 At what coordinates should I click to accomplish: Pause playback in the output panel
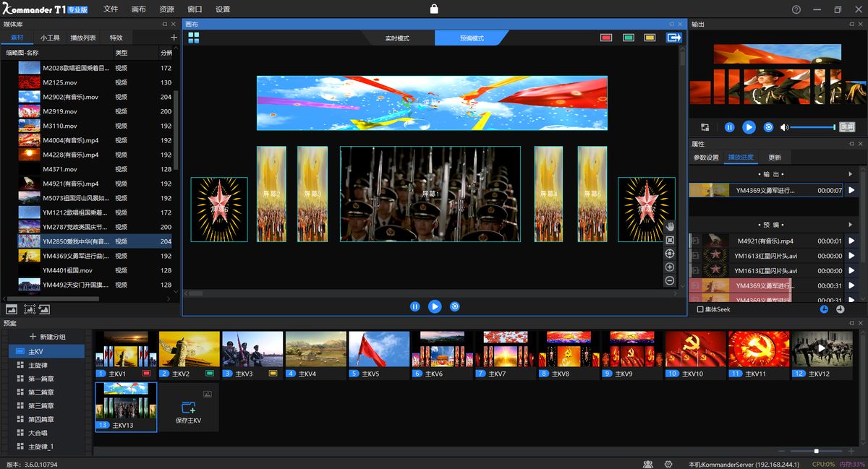coord(730,127)
